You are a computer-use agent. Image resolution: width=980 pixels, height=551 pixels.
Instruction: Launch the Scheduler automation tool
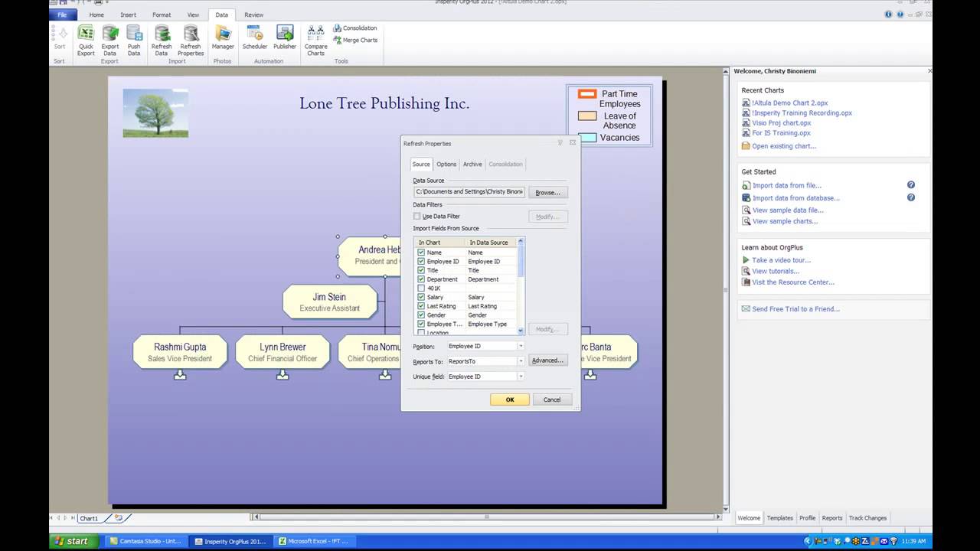[255, 38]
